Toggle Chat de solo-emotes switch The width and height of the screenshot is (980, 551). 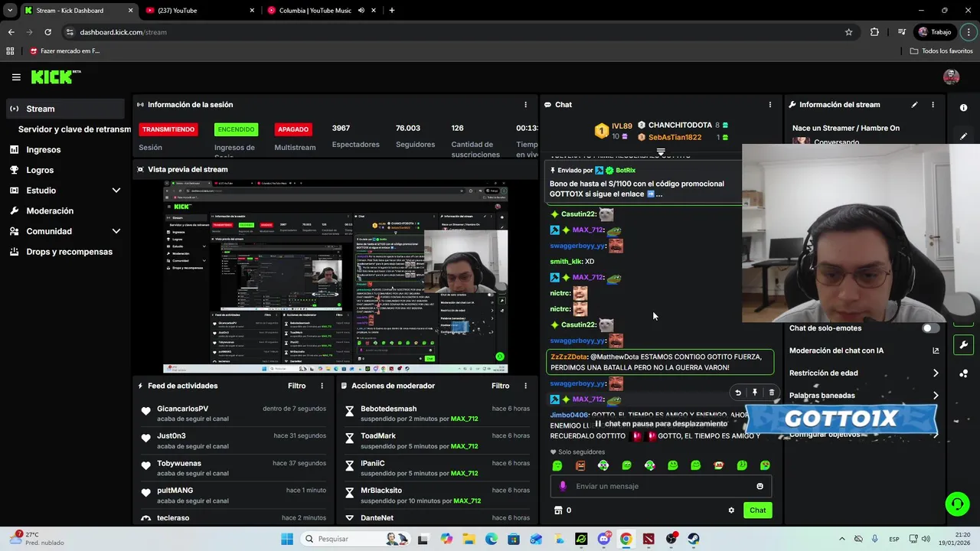coord(929,328)
